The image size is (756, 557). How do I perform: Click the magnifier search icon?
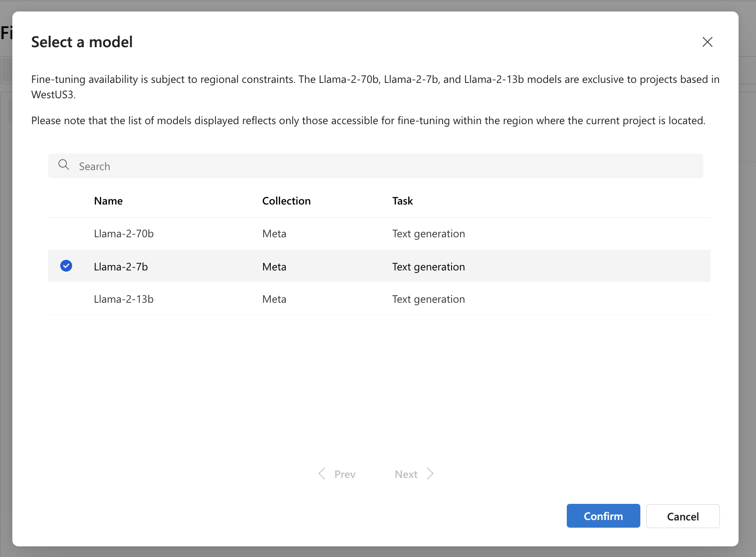(64, 165)
